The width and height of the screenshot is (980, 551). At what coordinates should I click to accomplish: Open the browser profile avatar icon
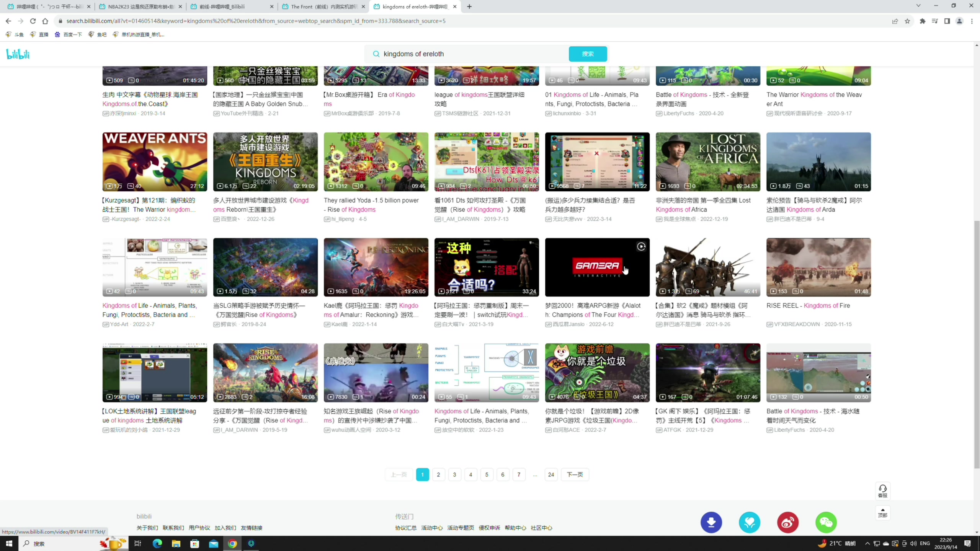click(960, 21)
